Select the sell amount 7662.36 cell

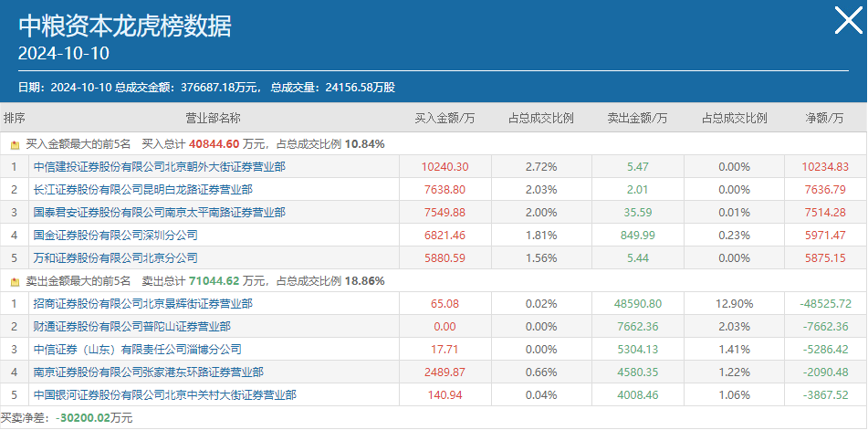638,327
